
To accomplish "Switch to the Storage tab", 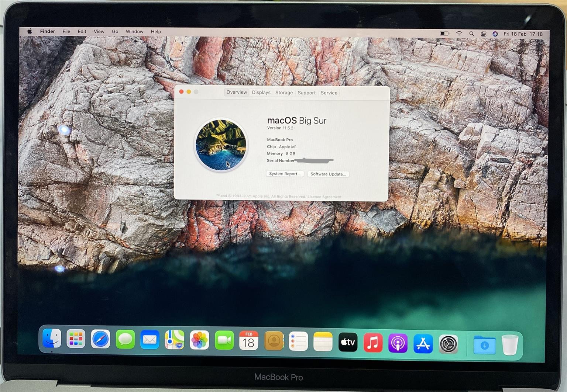I will click(x=284, y=93).
